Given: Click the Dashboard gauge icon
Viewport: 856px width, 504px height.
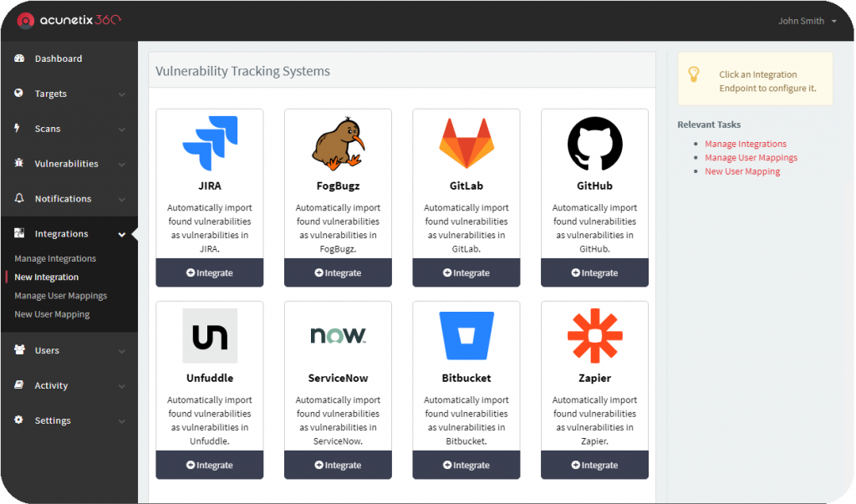Looking at the screenshot, I should (x=19, y=58).
